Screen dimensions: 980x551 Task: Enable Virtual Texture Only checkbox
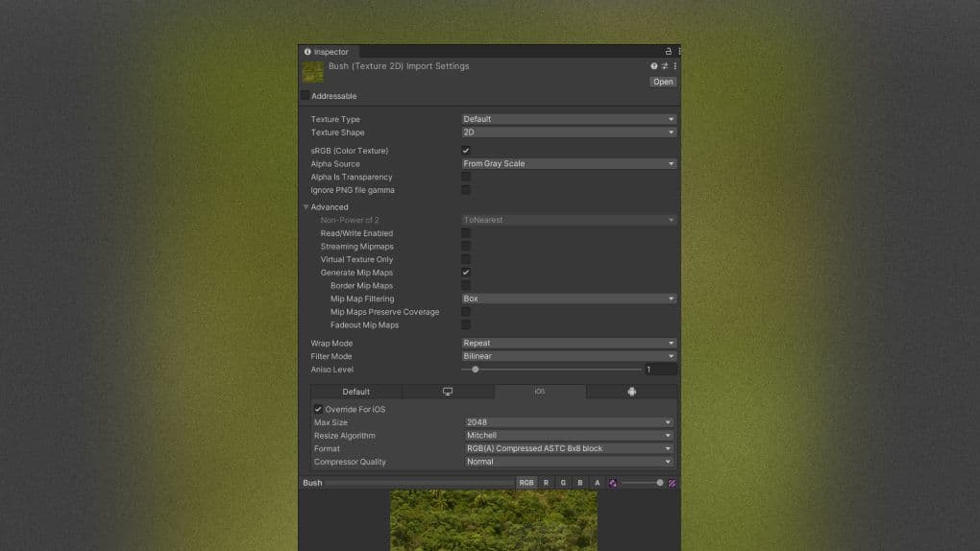tap(466, 259)
